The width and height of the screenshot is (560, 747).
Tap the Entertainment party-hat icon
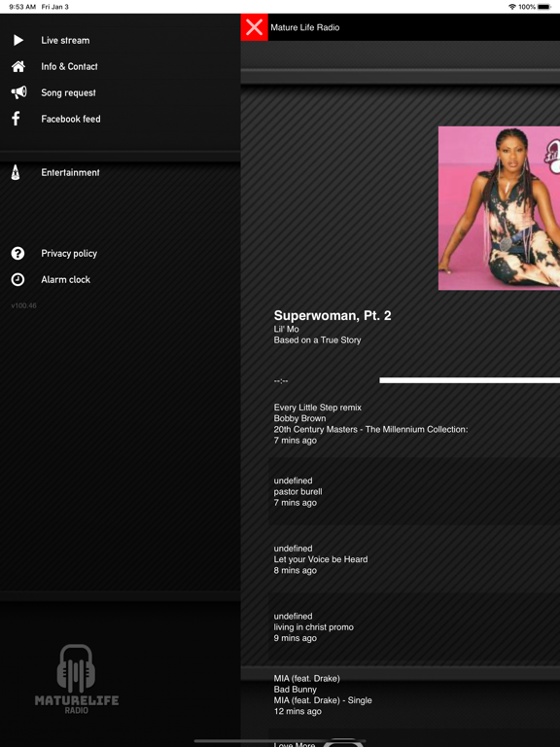[x=16, y=172]
